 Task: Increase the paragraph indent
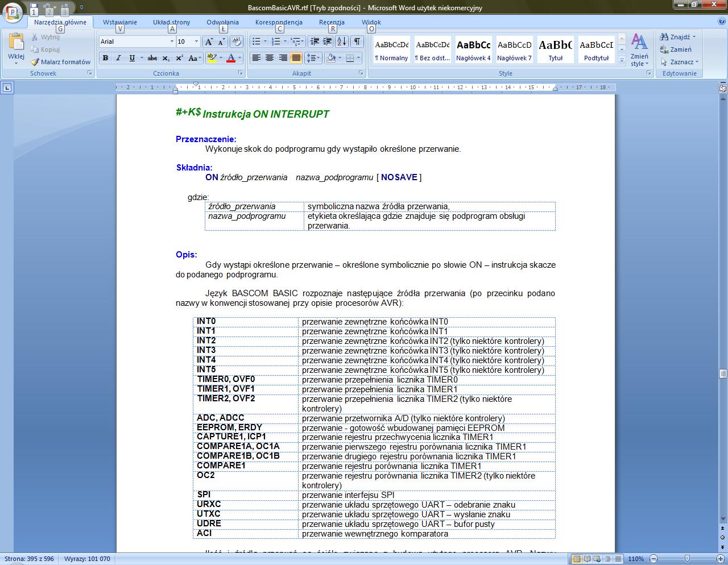coord(327,41)
